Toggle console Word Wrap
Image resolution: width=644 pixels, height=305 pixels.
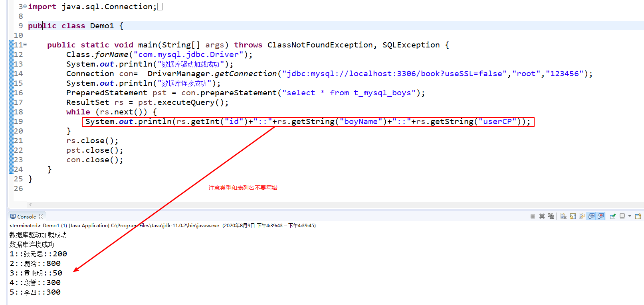pyautogui.click(x=582, y=216)
